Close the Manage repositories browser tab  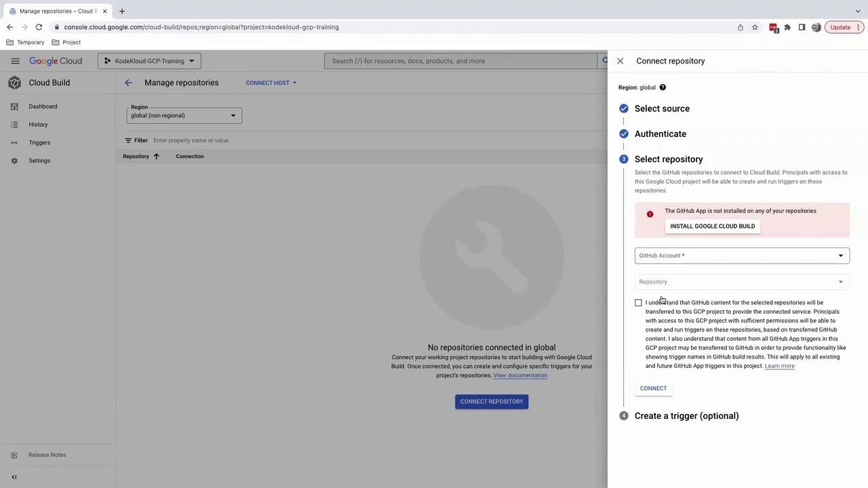104,11
